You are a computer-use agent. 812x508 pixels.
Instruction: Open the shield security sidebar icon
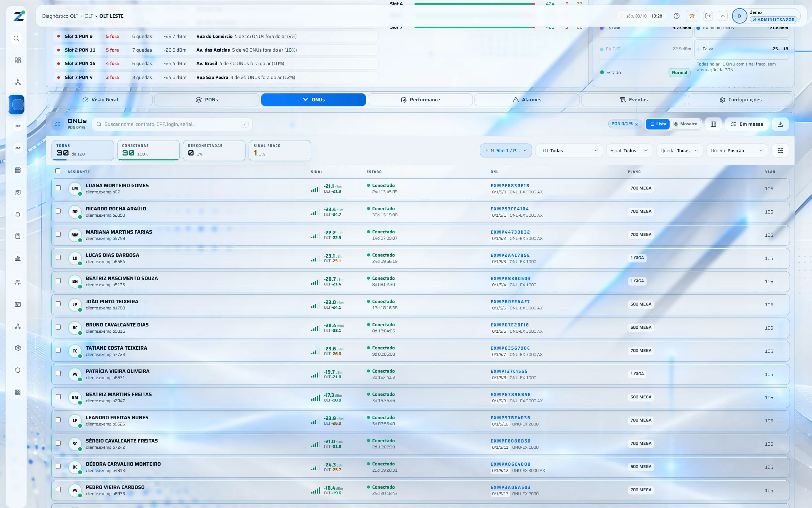[18, 370]
